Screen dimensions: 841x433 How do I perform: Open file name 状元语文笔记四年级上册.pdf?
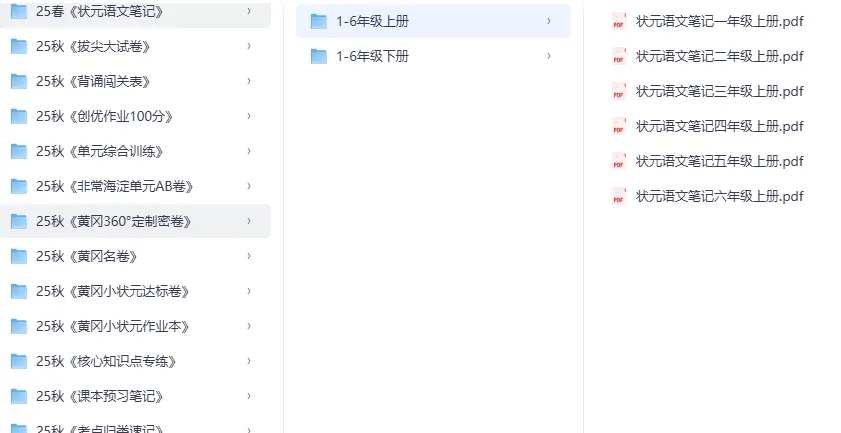(720, 126)
